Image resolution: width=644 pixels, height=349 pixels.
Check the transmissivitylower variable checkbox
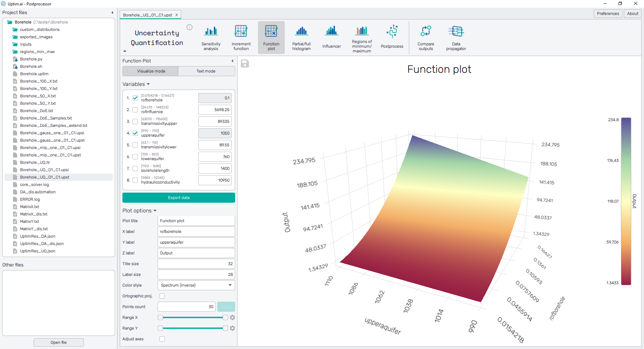point(135,145)
